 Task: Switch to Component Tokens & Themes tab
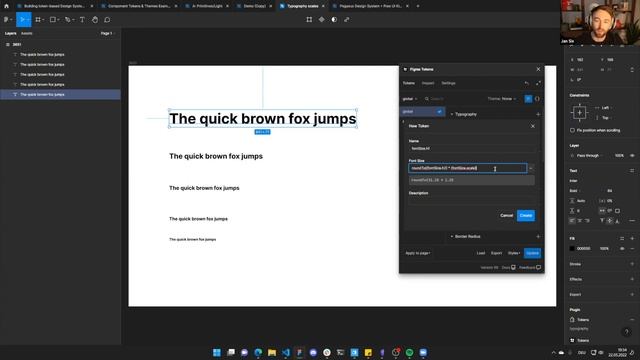click(x=139, y=6)
